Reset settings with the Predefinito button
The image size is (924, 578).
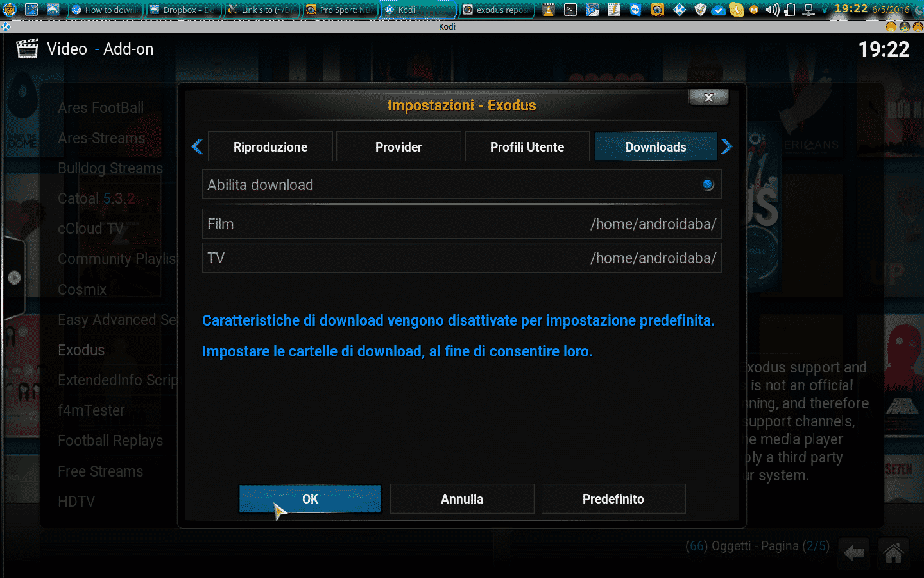(x=613, y=499)
